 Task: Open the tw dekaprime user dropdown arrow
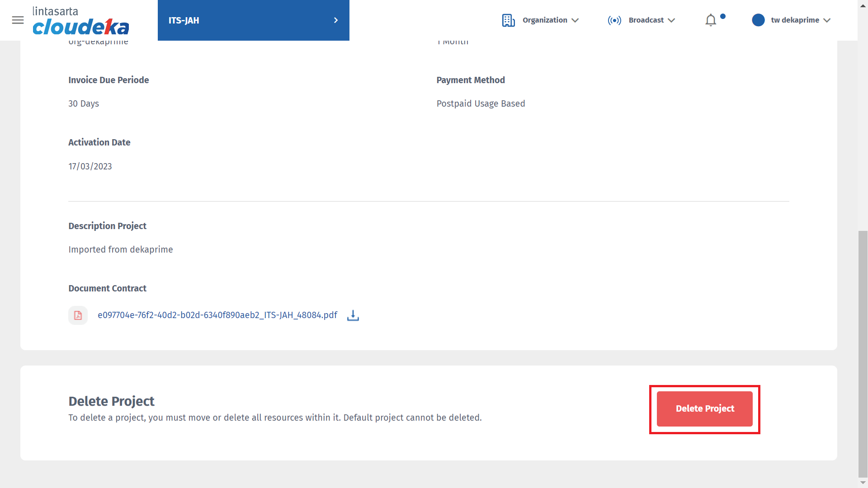pyautogui.click(x=827, y=20)
